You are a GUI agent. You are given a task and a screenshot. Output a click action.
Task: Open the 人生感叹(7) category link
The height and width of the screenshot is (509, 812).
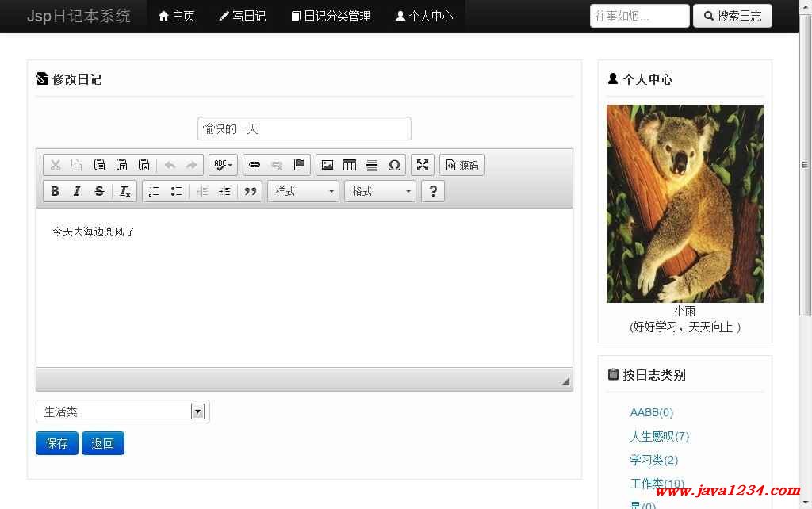coord(659,437)
